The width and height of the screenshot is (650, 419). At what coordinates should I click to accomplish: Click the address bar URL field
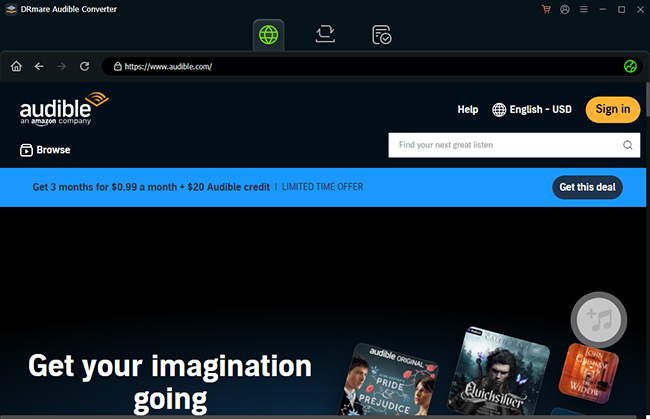[360, 67]
